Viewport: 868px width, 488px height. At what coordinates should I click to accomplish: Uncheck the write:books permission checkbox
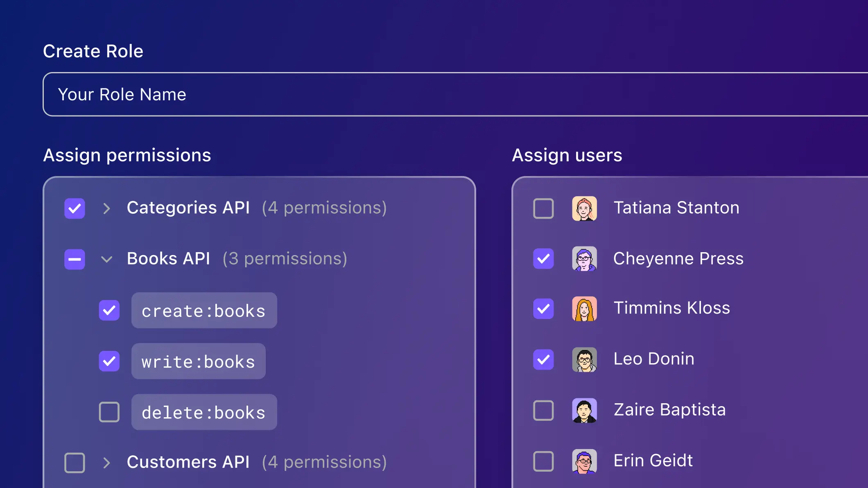tap(109, 361)
